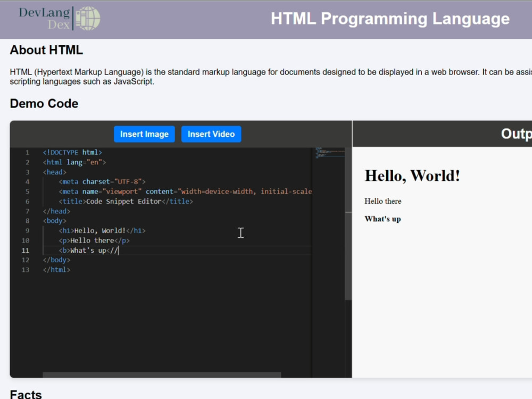Click the editor's vertical scrollbar

(349, 223)
